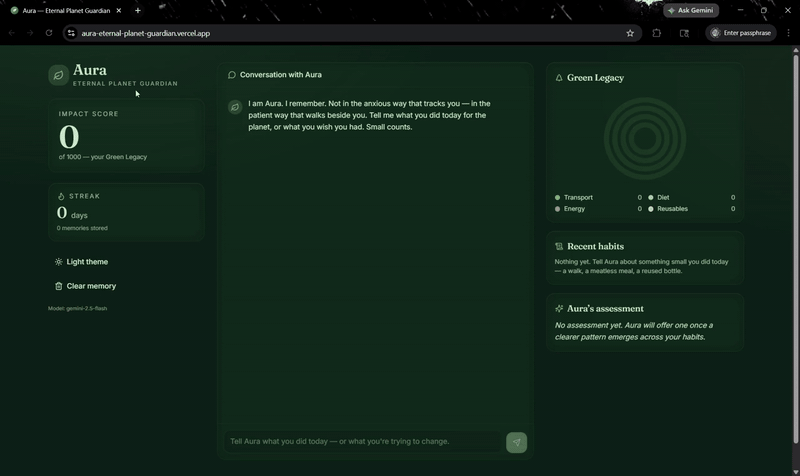Focus the Tell Aura message input field
This screenshot has height=476, width=800.
[363, 442]
